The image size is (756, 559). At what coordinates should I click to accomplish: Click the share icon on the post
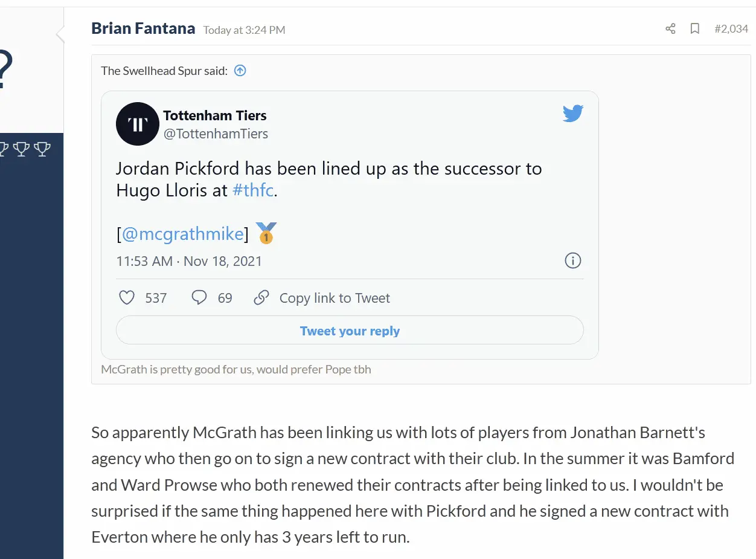pyautogui.click(x=670, y=28)
